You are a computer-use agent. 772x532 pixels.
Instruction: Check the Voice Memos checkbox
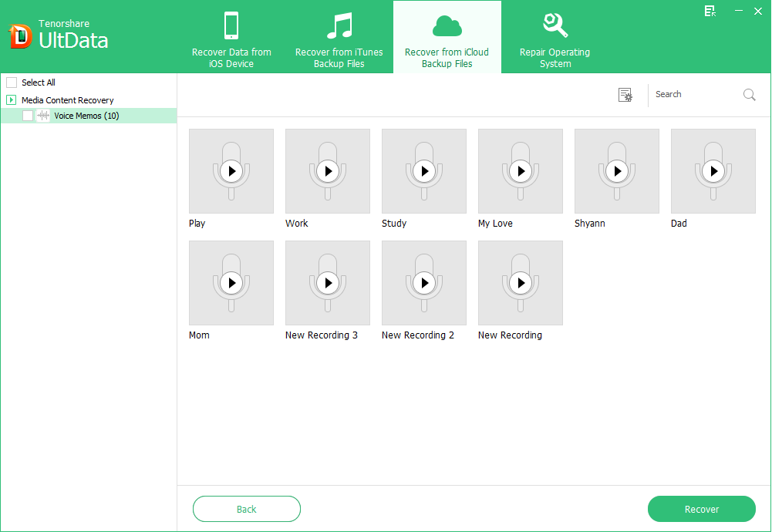point(28,114)
